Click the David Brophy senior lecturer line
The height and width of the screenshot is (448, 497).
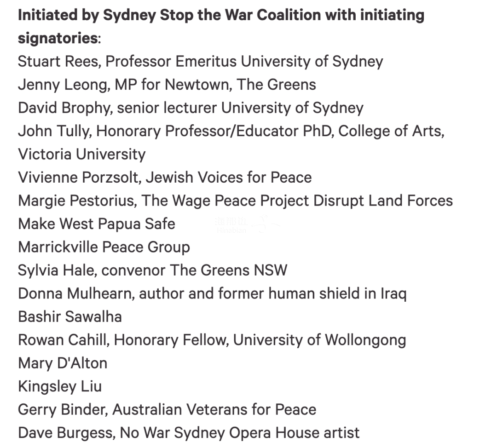191,108
